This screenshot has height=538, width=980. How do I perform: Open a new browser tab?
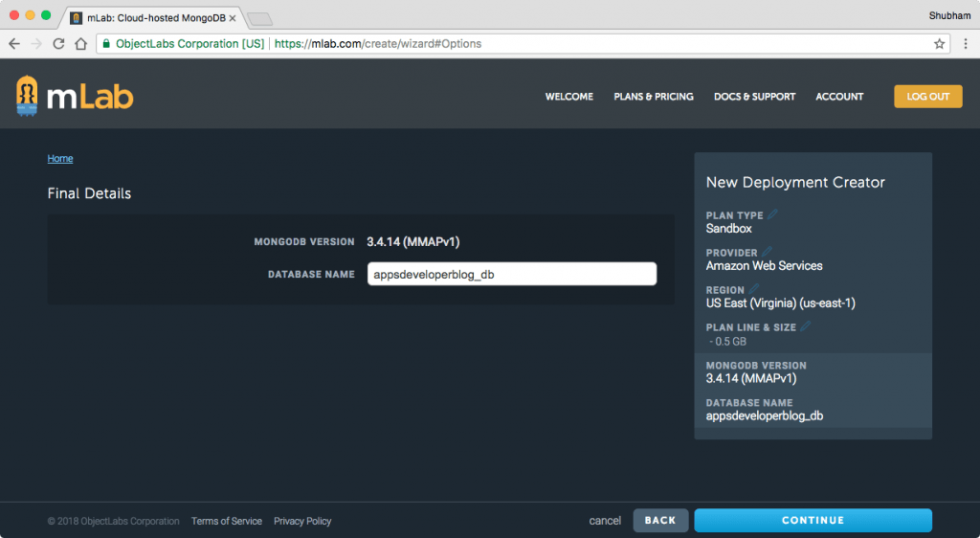coord(259,18)
